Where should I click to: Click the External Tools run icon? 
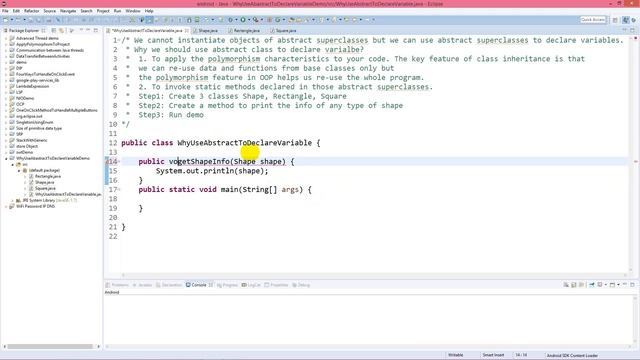[x=256, y=20]
